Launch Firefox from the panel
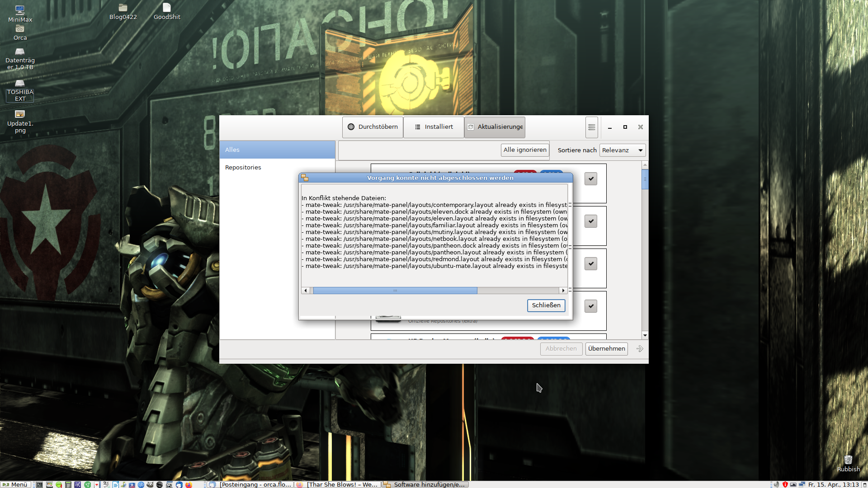 (x=189, y=484)
